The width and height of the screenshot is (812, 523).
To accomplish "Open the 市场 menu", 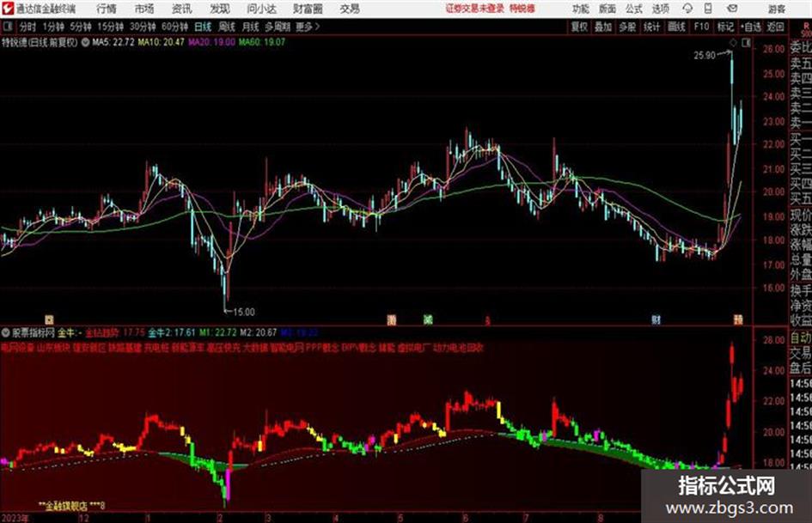I will click(144, 9).
